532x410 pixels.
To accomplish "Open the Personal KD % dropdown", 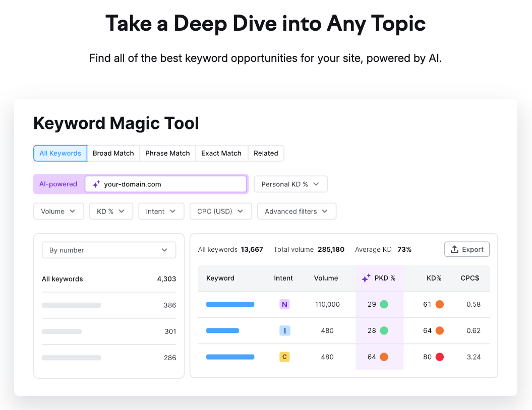I will (290, 184).
